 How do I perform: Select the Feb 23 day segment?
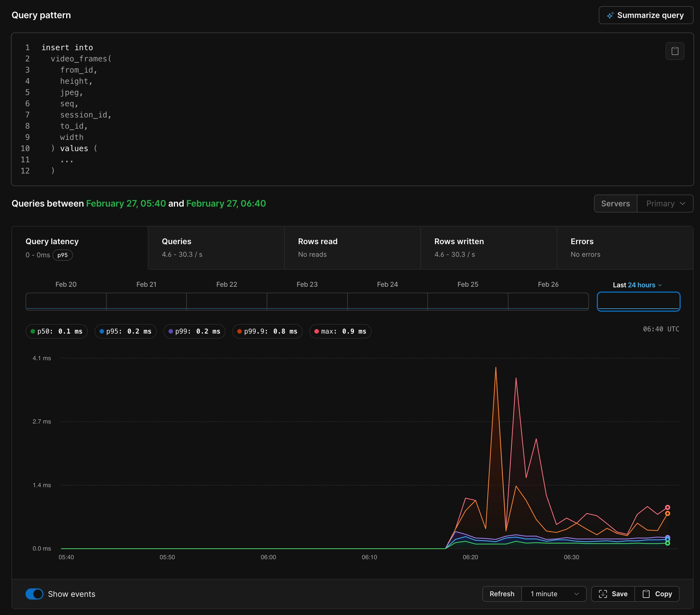[x=307, y=301]
